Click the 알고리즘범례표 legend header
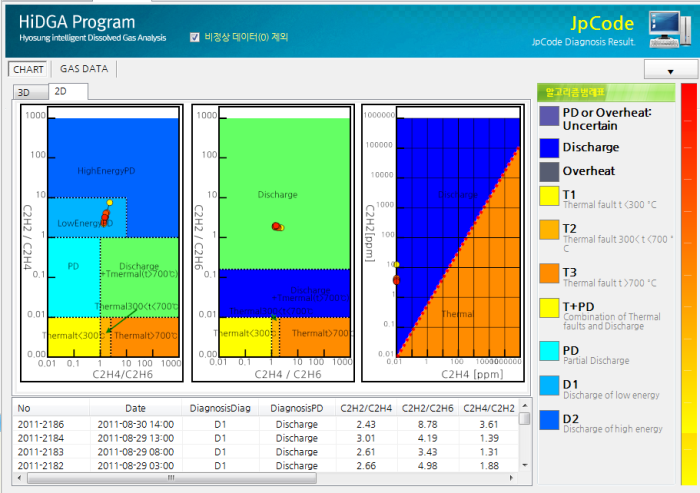Image resolution: width=700 pixels, height=493 pixels. (606, 93)
